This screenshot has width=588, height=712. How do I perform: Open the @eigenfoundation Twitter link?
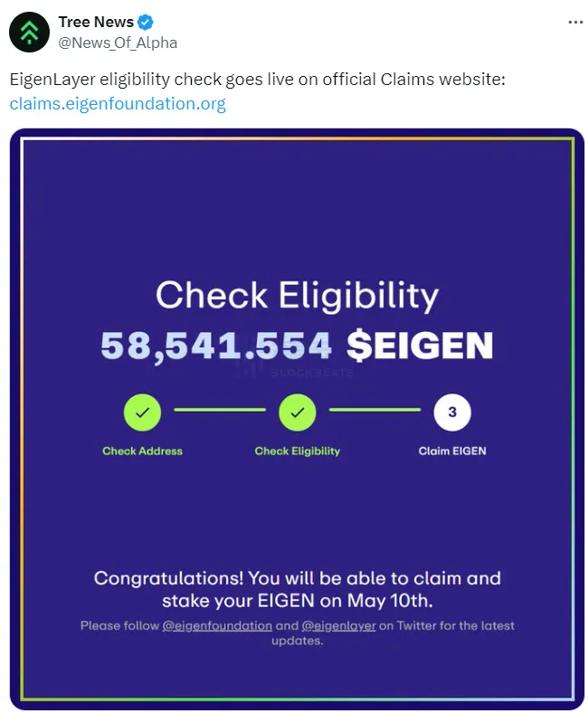point(217,626)
